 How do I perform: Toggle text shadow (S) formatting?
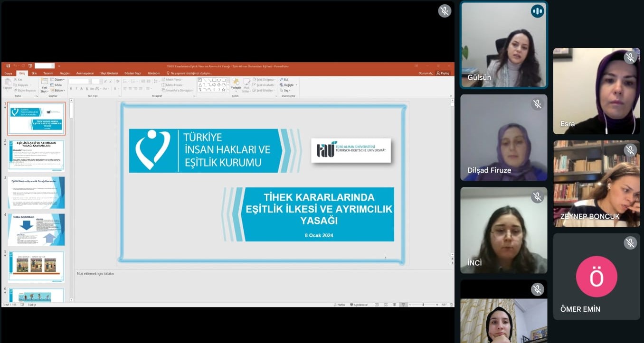pyautogui.click(x=87, y=89)
